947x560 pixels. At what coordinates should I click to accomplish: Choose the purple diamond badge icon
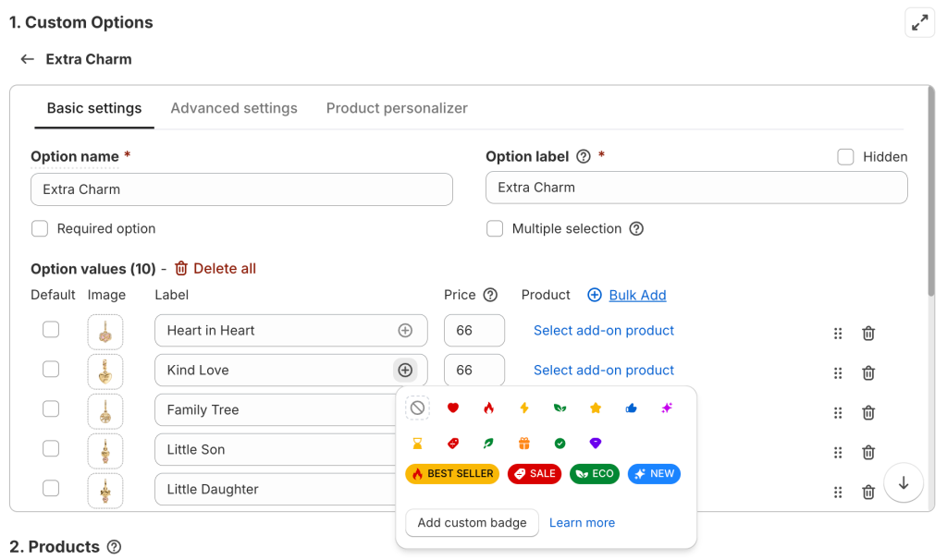pyautogui.click(x=596, y=444)
